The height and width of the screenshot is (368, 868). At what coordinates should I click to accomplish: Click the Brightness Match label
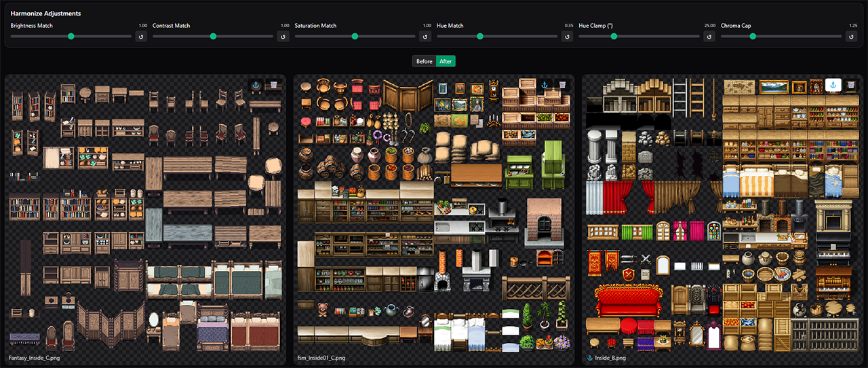pos(32,26)
